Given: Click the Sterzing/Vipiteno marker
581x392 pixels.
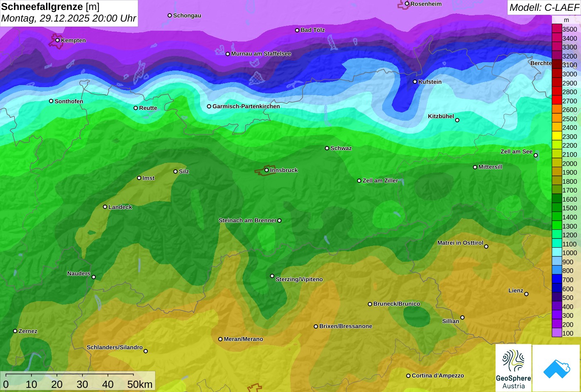Looking at the screenshot, I should coord(272,276).
